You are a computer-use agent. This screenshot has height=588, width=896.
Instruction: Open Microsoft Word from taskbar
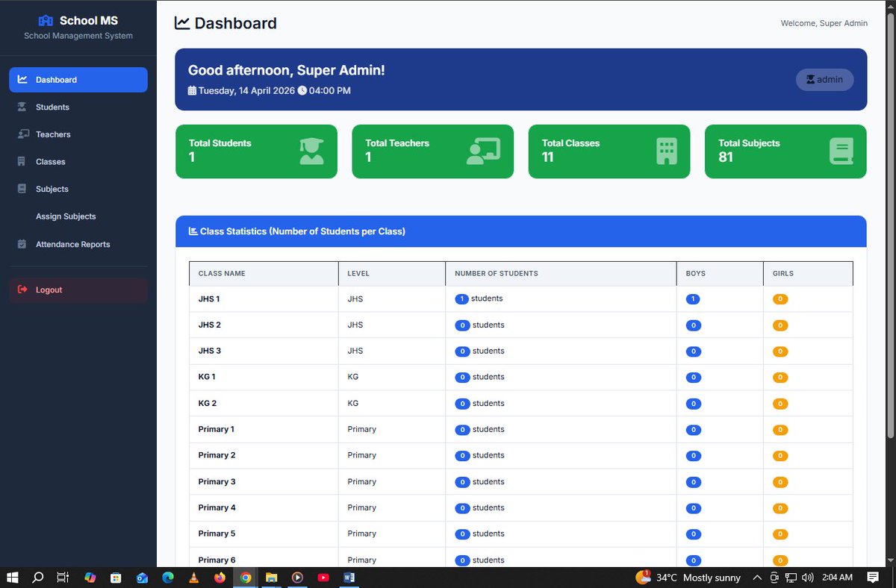pos(349,578)
